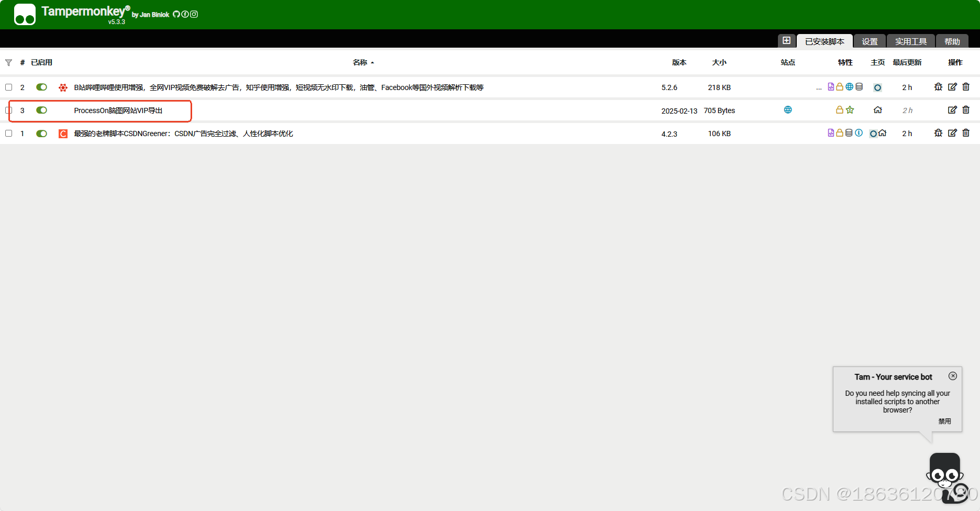Open the house icon of CSDNGreener script

coord(882,133)
